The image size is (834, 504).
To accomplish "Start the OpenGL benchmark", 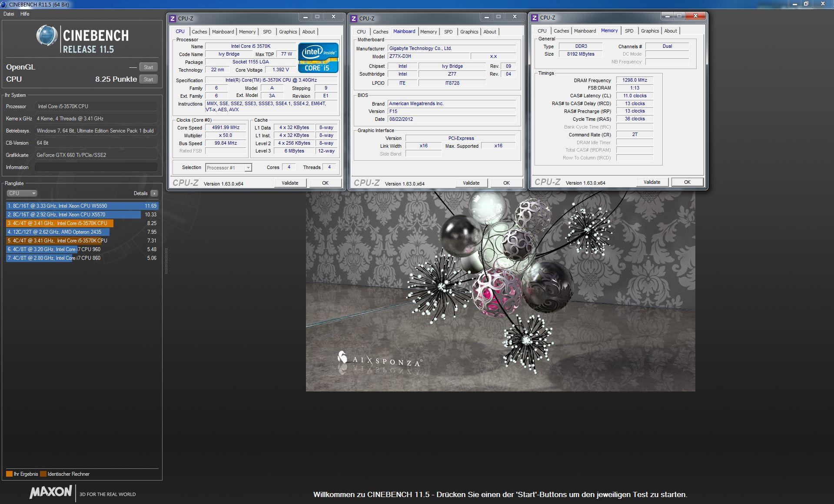I will (x=148, y=67).
